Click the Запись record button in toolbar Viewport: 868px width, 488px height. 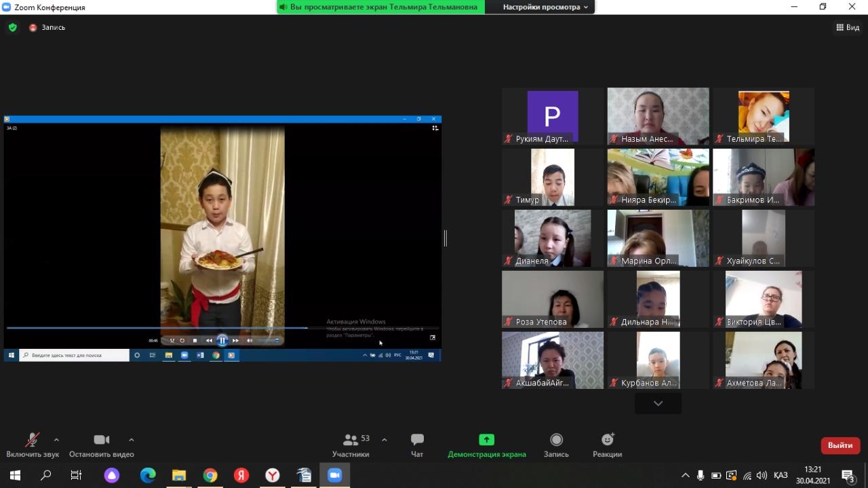pyautogui.click(x=556, y=445)
